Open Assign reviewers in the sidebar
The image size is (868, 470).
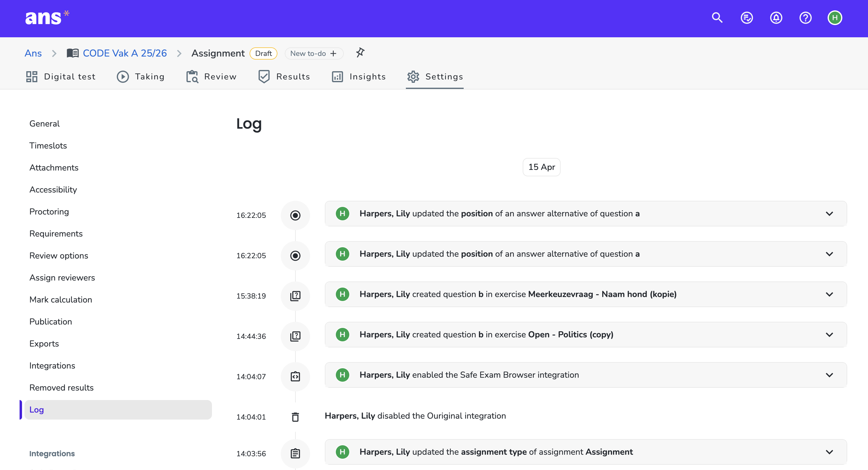62,277
